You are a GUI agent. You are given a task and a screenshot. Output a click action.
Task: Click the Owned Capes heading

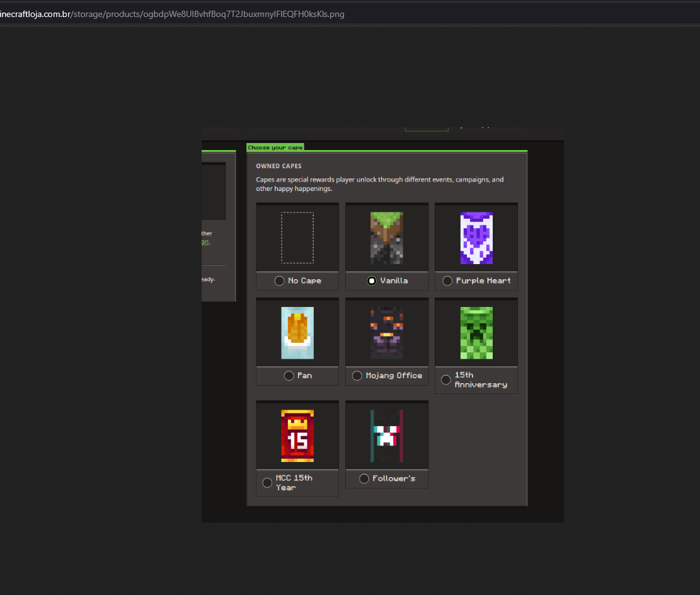click(x=278, y=166)
